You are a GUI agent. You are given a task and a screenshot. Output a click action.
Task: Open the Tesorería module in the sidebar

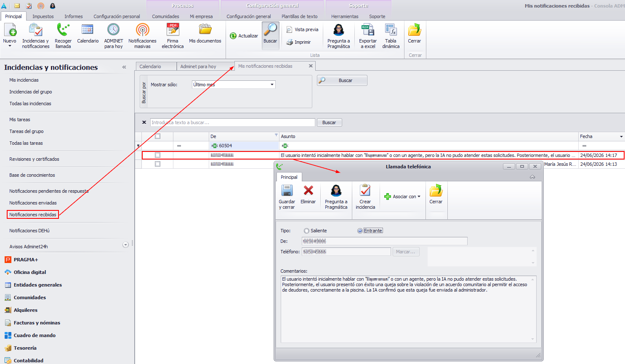click(25, 348)
